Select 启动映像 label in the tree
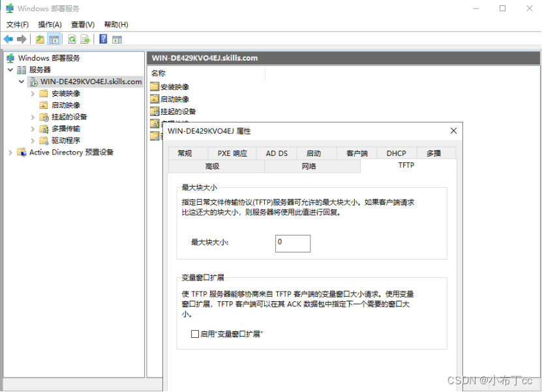Viewport: 542px width, 392px height. tap(66, 105)
